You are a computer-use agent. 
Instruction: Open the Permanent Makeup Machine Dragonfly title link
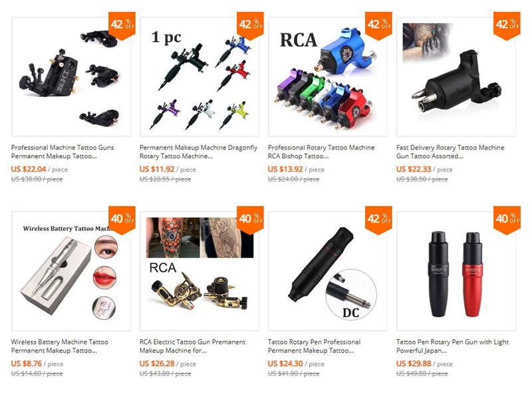(198, 152)
